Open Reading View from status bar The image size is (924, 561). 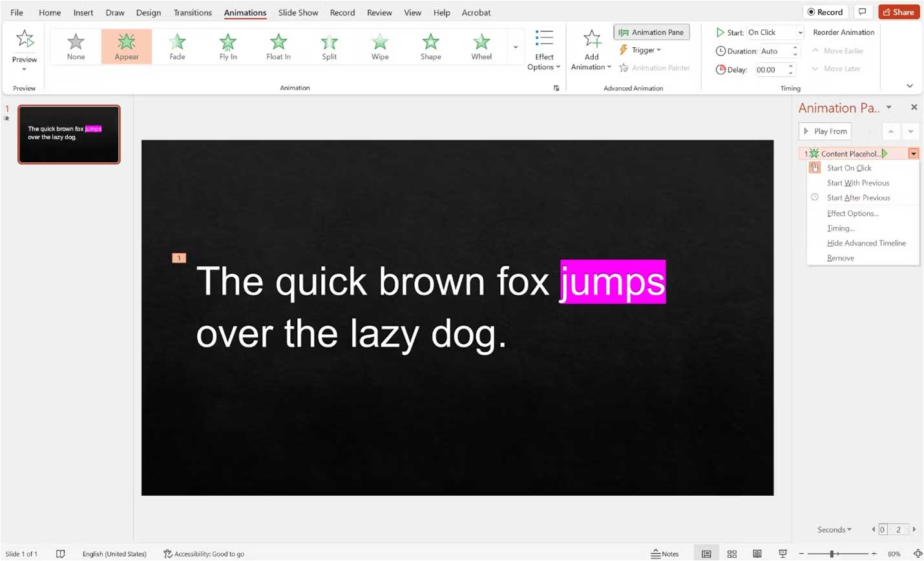coord(757,554)
